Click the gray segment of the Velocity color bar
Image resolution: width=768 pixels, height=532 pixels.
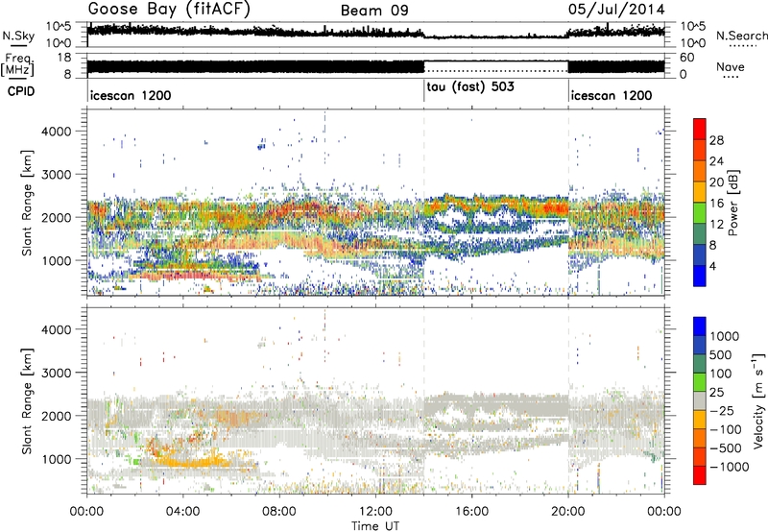point(700,401)
